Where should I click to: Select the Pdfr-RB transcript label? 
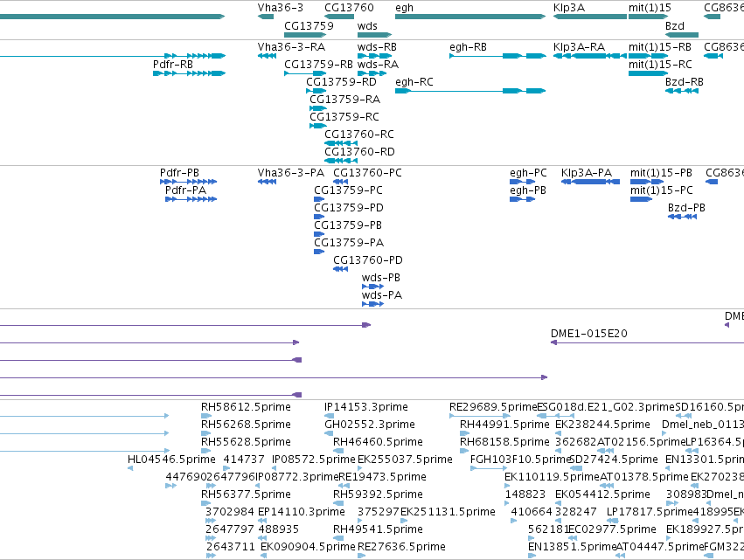click(173, 65)
